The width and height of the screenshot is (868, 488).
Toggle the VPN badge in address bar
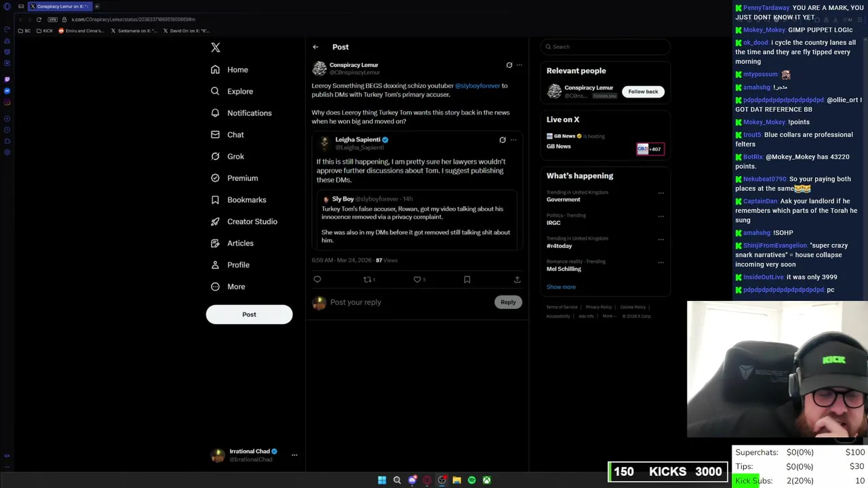pos(52,19)
